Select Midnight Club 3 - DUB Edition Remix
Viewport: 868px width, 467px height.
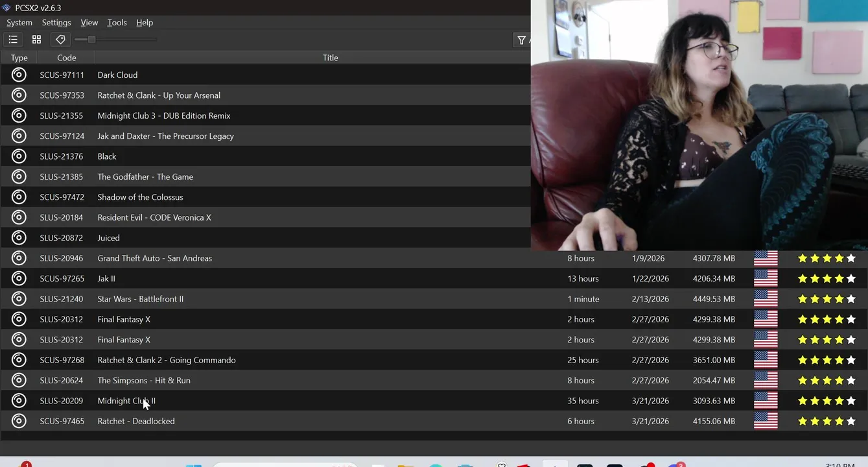click(164, 115)
